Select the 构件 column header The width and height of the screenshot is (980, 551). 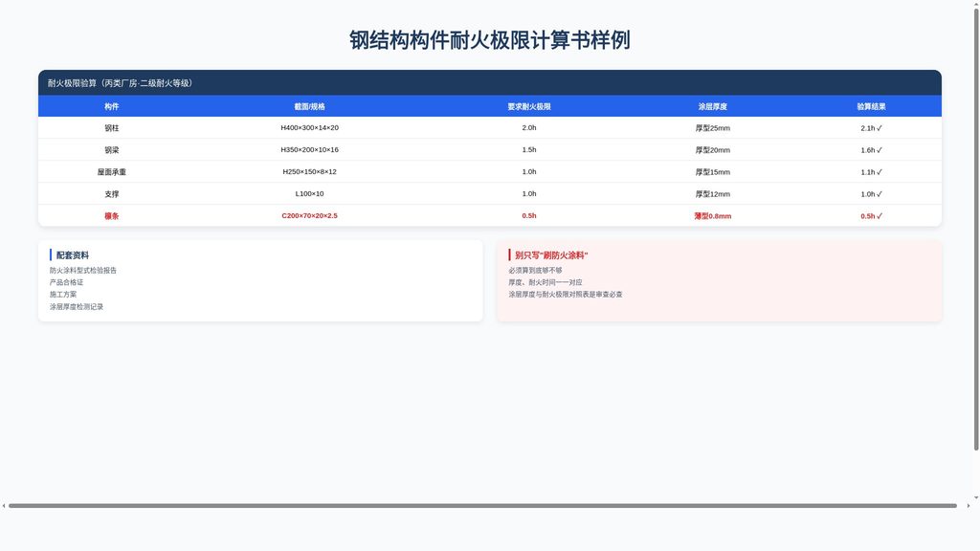tap(111, 107)
